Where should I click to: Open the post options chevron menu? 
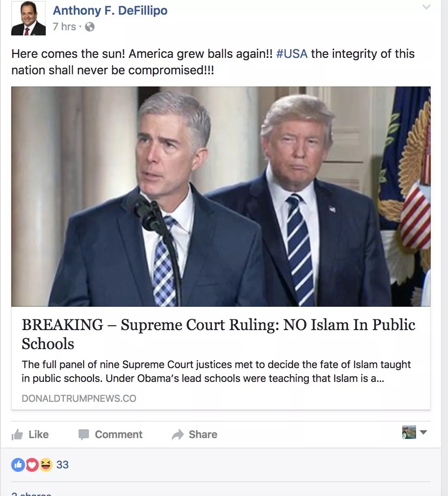[x=426, y=7]
